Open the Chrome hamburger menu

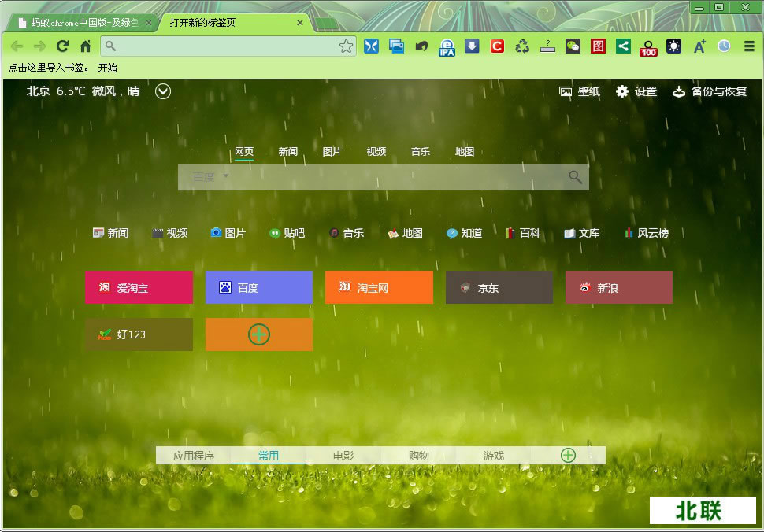tap(749, 46)
